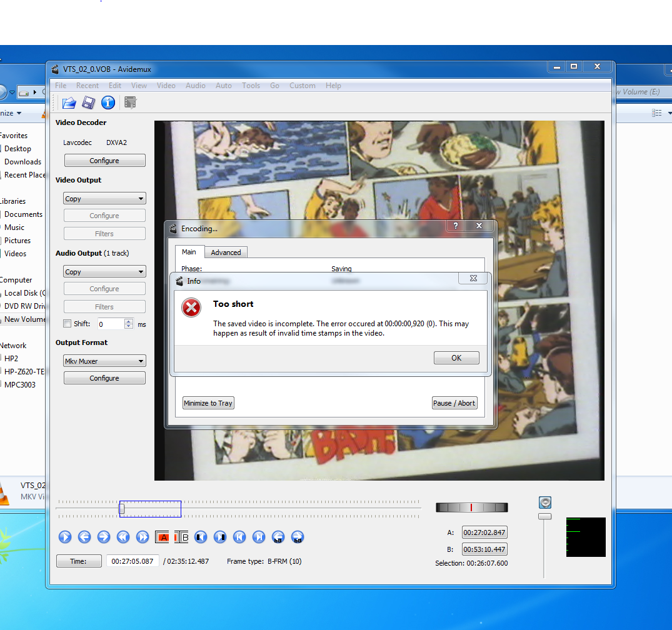Click the Pause / Abort button

[454, 403]
